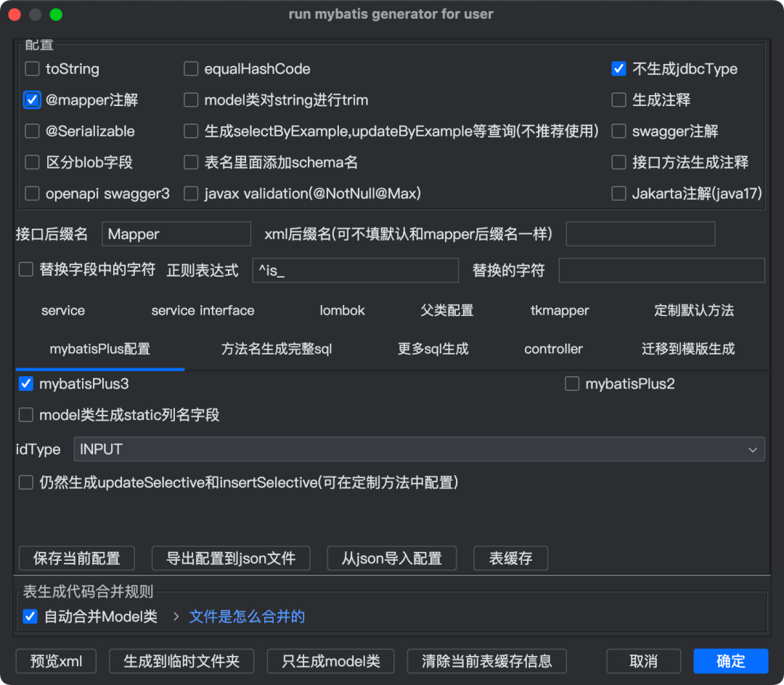
Task: Confirm with the 确定 button
Action: point(730,661)
